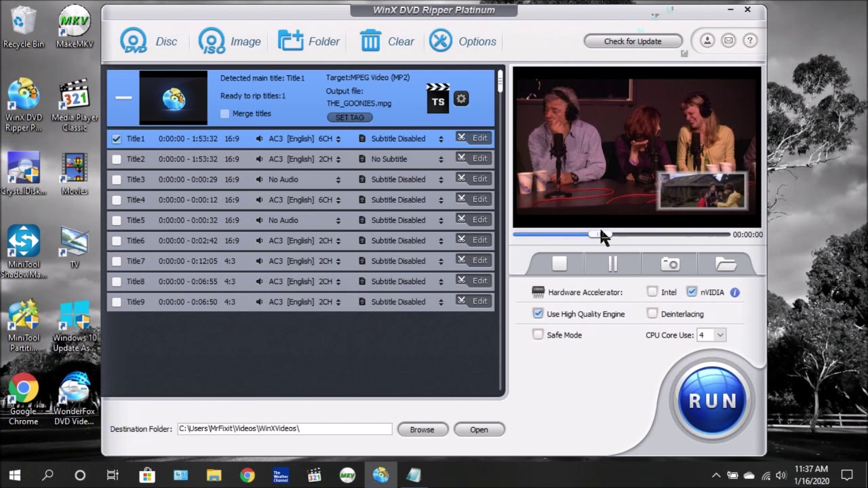Uncheck the Title1 checkbox
The width and height of the screenshot is (868, 488).
[x=117, y=139]
